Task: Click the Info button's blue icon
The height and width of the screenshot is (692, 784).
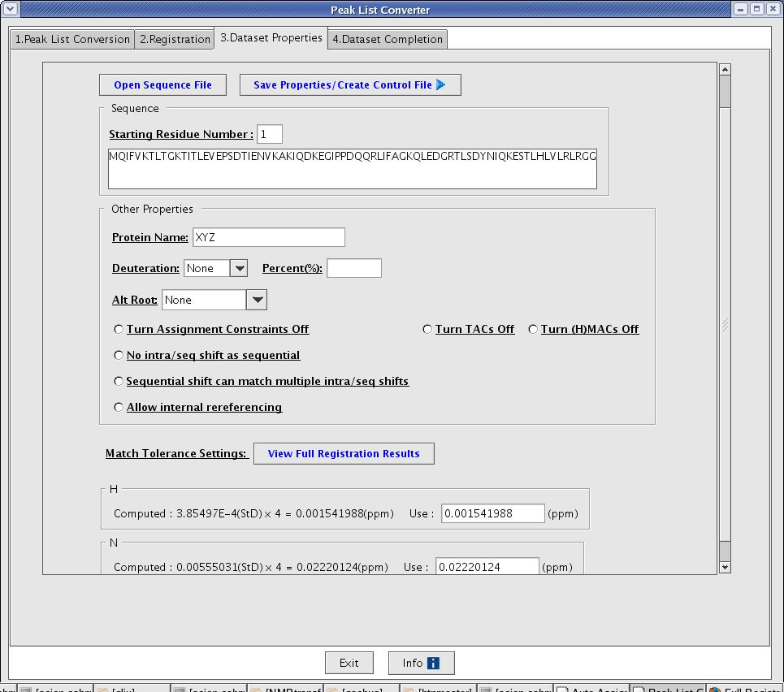Action: click(x=433, y=664)
